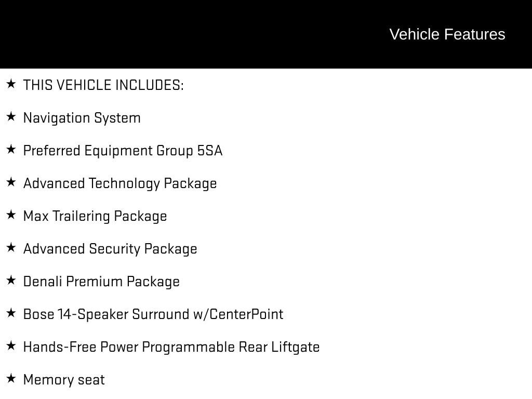The height and width of the screenshot is (399, 532).
Task: Click the Max Trailering Package text
Action: (95, 216)
